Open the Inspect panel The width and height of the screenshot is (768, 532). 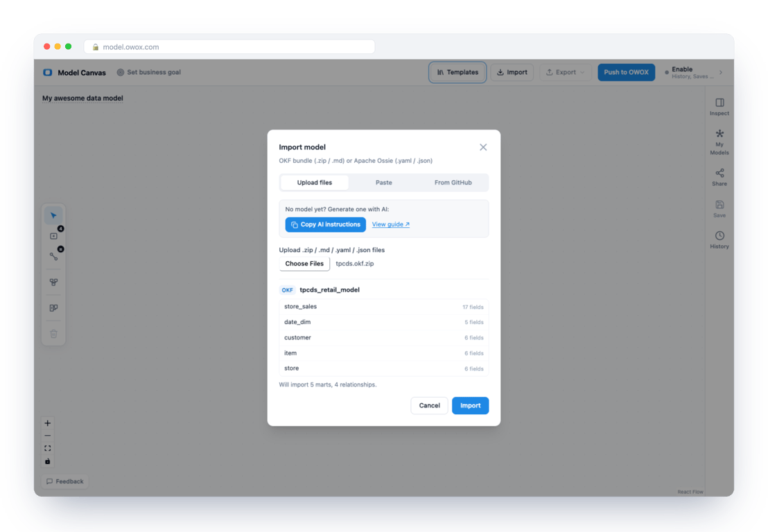(x=719, y=107)
